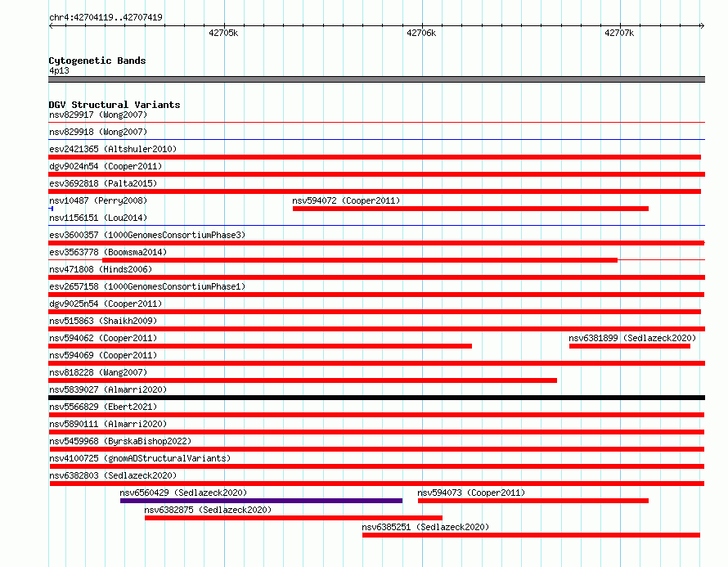
Task: Open esv2657158 (1000GenomesConsortiumPhase1) label
Action: pyautogui.click(x=147, y=286)
